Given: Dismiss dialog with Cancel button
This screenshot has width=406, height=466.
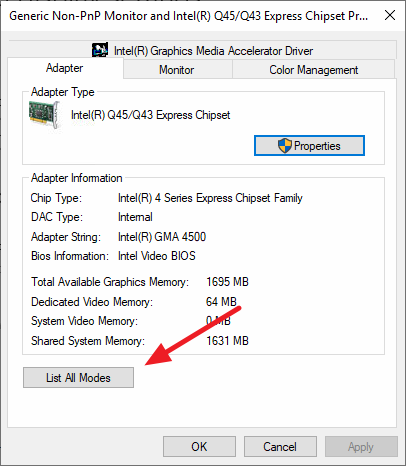Looking at the screenshot, I should 280,447.
